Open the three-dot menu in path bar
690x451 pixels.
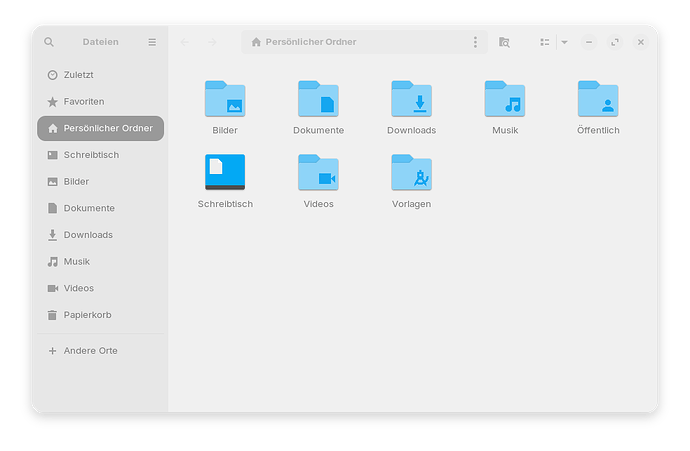(475, 42)
